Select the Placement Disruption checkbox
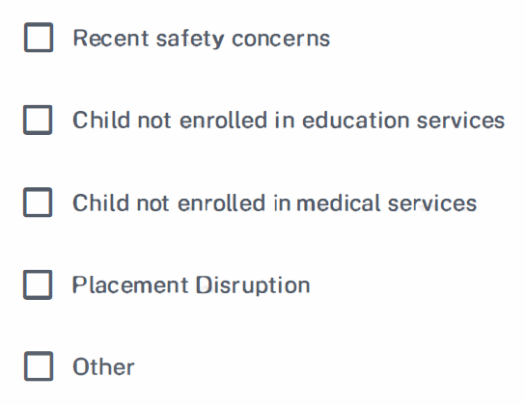526x405 pixels. 38,285
